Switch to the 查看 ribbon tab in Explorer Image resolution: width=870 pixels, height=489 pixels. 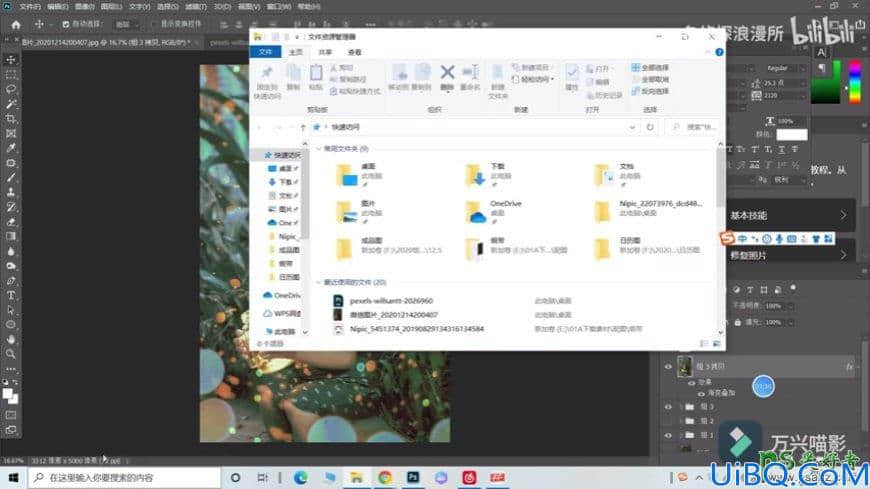355,52
